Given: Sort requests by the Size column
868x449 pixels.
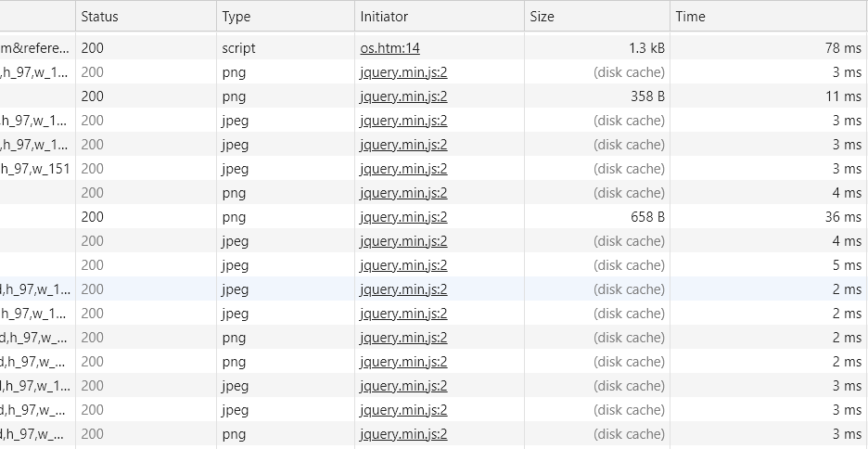Looking at the screenshot, I should pyautogui.click(x=542, y=17).
